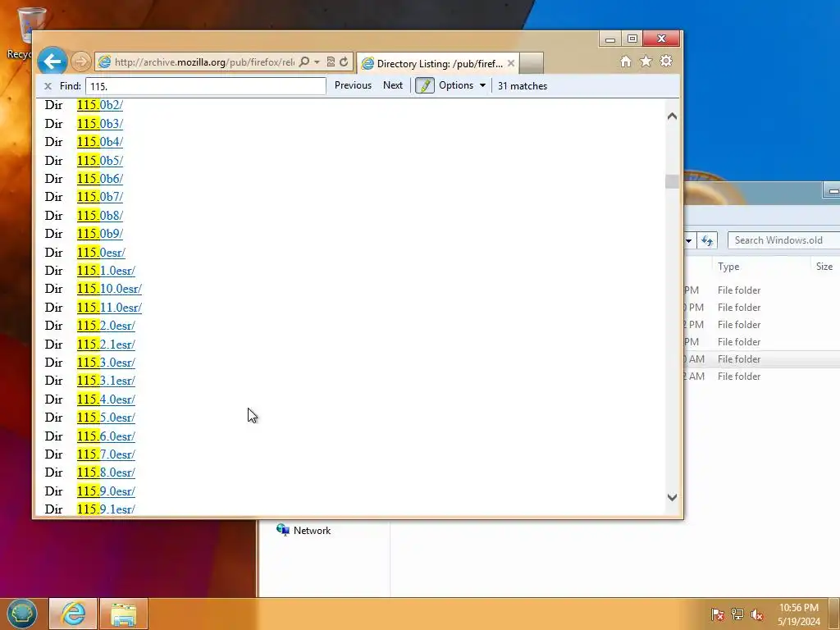Click the vertical scrollbar thumb

673,181
